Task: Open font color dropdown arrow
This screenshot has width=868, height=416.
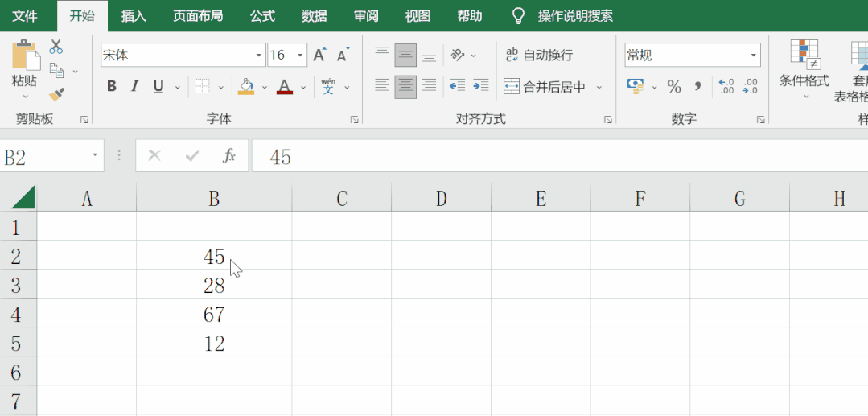Action: 303,87
